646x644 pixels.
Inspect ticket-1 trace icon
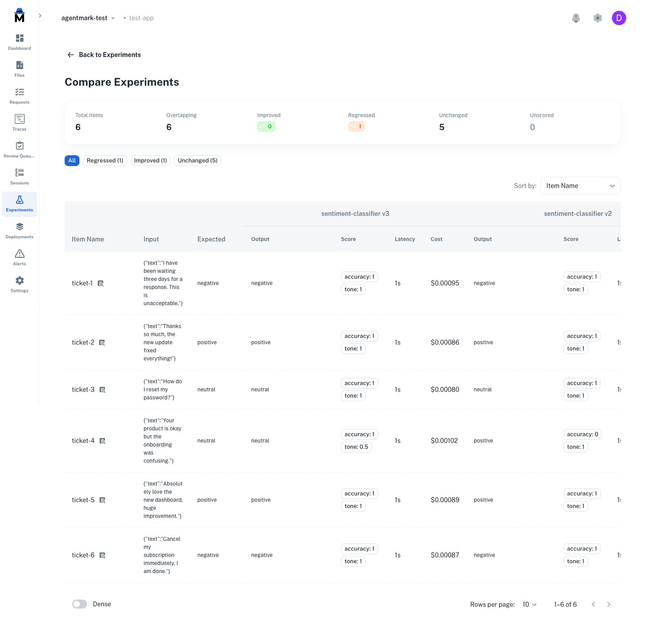[x=100, y=284]
